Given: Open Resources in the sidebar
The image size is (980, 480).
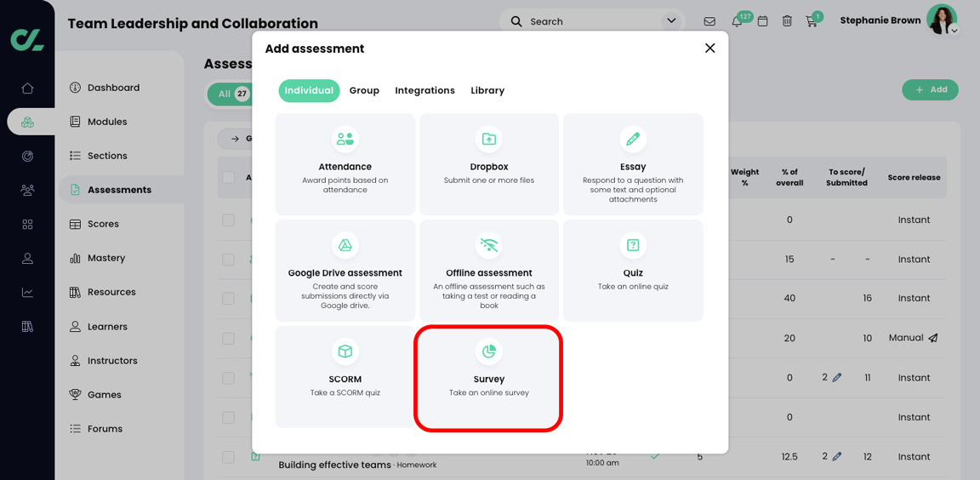Looking at the screenshot, I should [x=111, y=292].
